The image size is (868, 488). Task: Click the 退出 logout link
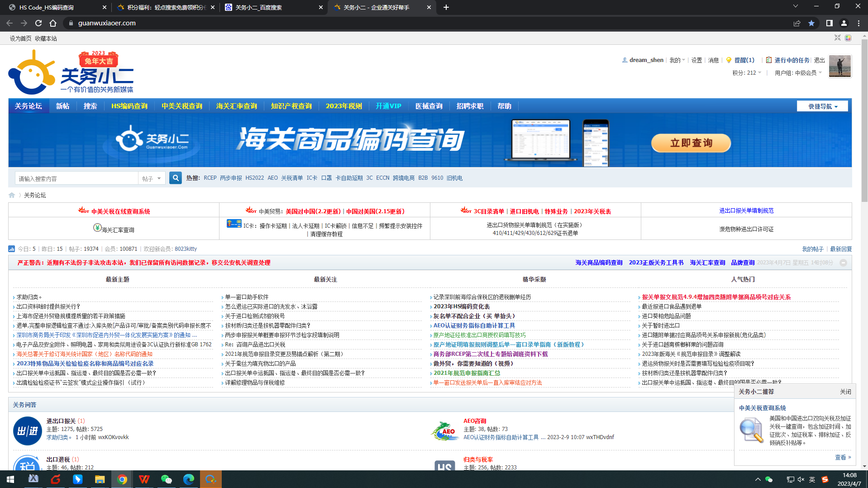click(x=819, y=60)
